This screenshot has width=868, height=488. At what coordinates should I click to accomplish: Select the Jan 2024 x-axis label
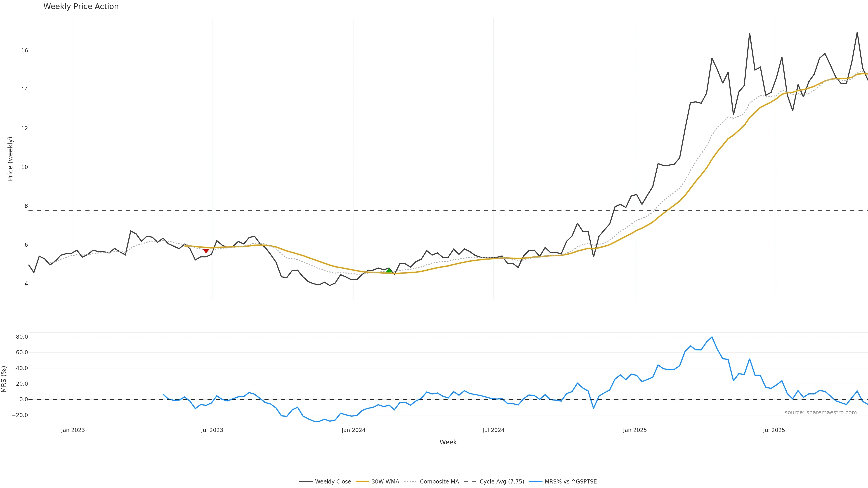[353, 430]
